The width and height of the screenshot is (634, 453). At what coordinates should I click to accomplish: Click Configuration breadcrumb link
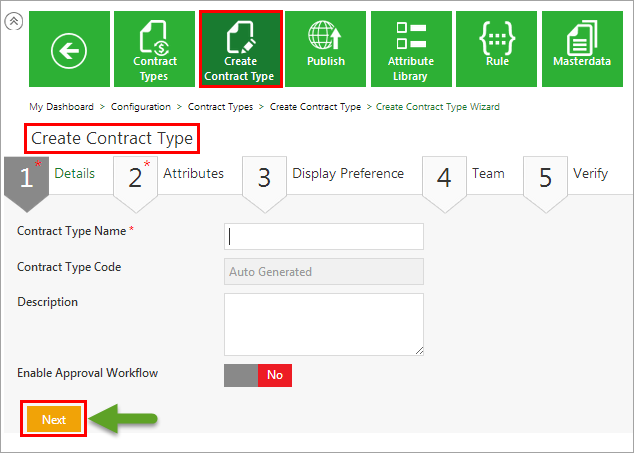click(x=140, y=106)
